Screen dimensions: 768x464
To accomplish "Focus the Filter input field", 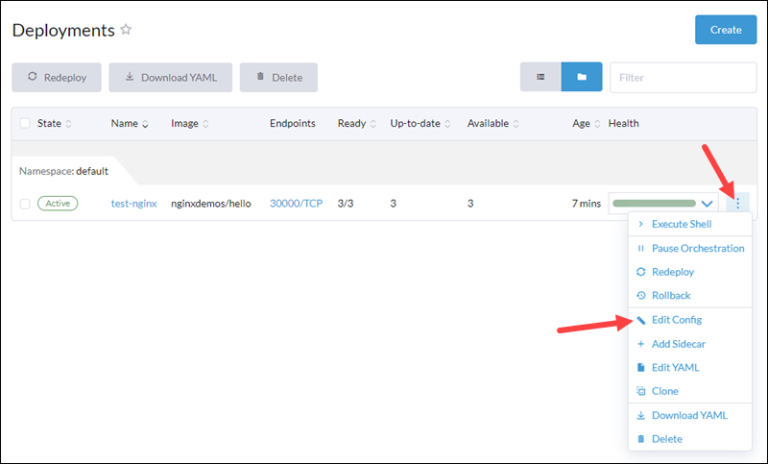I will pos(683,77).
